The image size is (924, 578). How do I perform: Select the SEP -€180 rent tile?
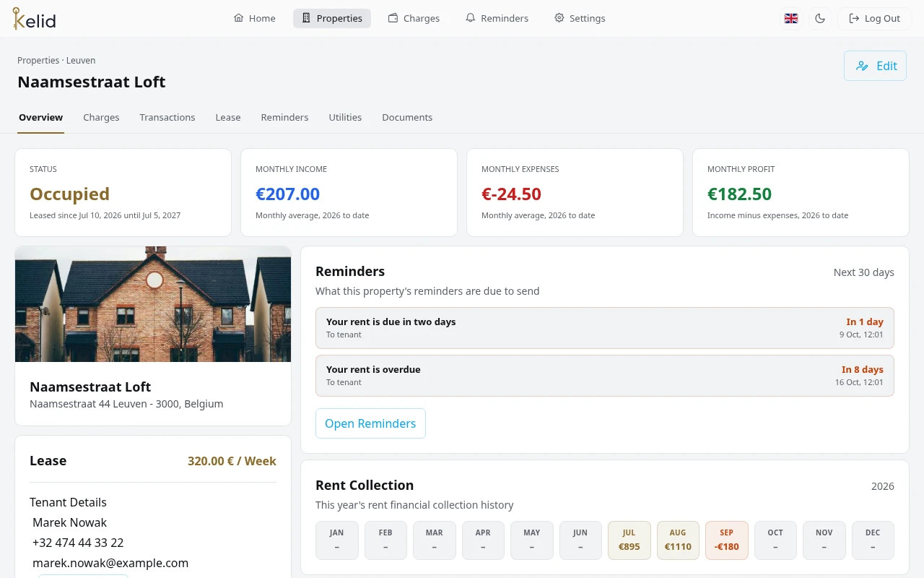coord(727,540)
